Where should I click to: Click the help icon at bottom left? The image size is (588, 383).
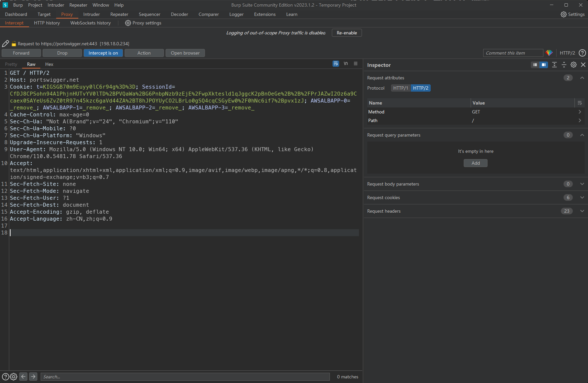[6, 376]
